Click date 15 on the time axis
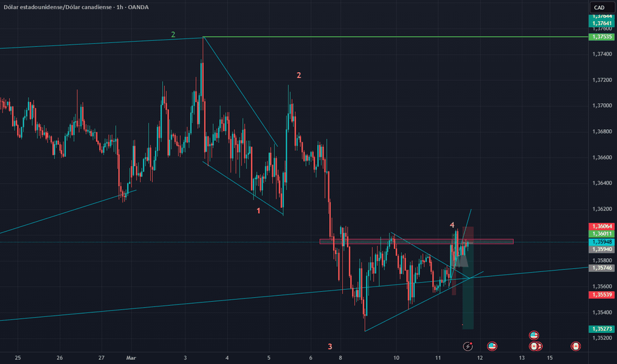Viewport: 617px width, 364px height. point(549,358)
